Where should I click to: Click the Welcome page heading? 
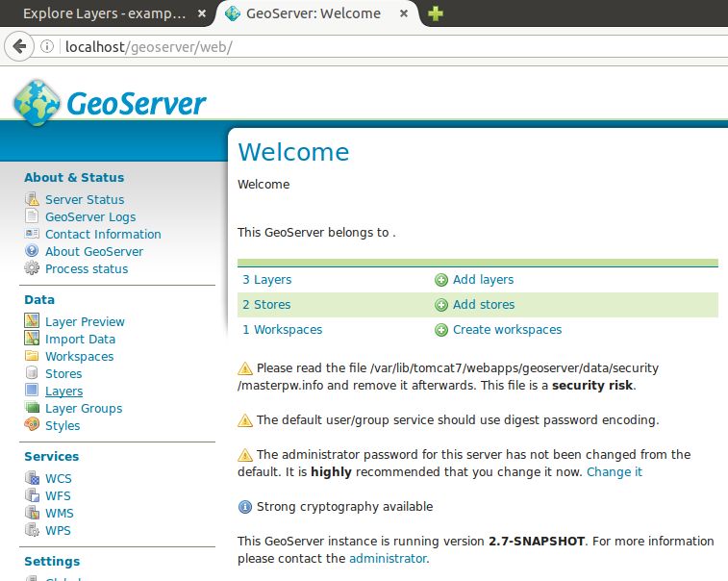point(293,152)
